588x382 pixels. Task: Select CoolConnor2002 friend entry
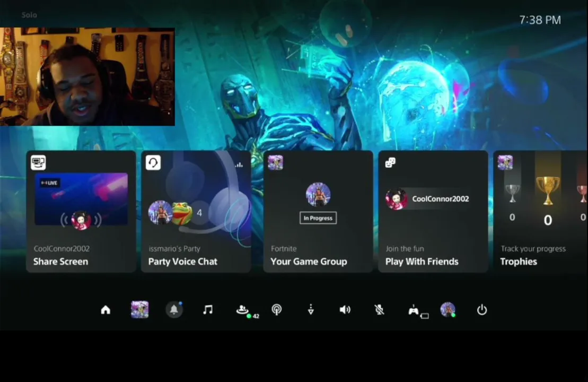[428, 199]
